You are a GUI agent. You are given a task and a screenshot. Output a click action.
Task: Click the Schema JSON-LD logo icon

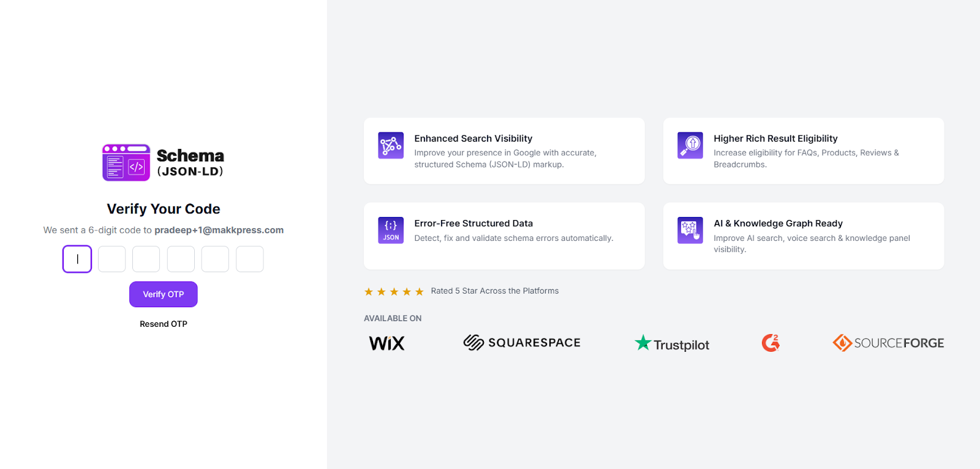[126, 162]
